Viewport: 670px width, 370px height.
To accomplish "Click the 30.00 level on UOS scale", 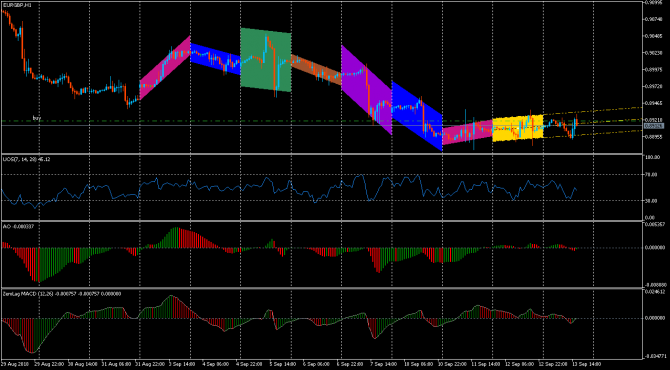I will pos(652,200).
